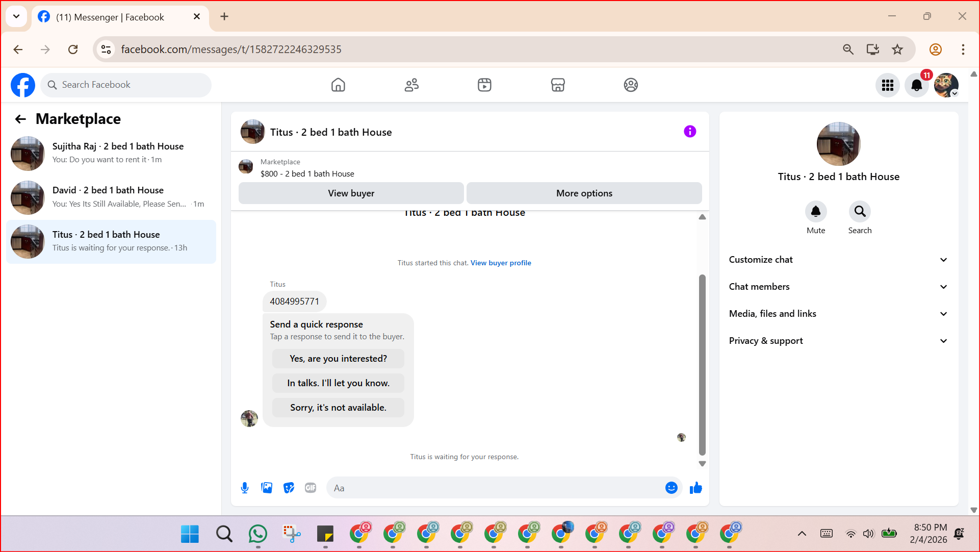Open the Marketplace tab in top navigation
The image size is (980, 552).
click(557, 85)
